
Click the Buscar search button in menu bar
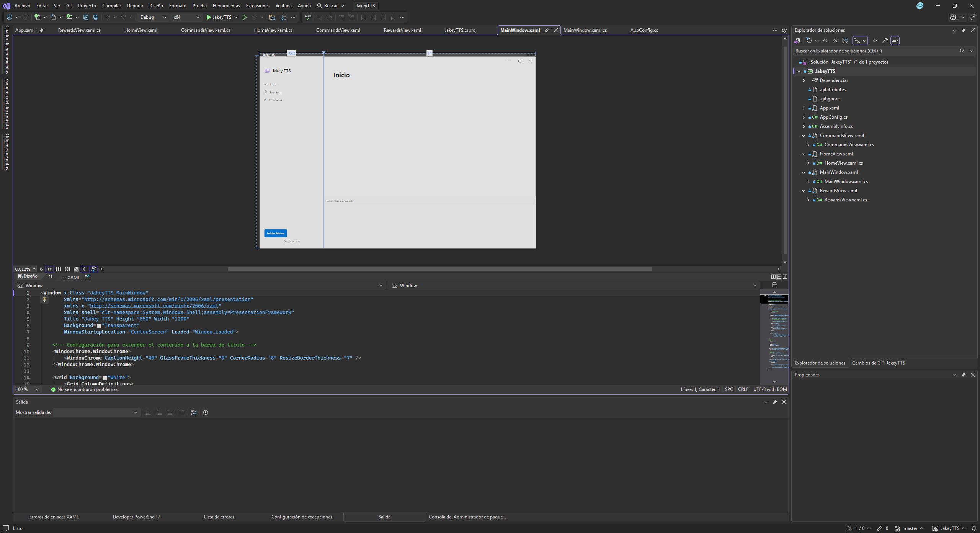(331, 6)
